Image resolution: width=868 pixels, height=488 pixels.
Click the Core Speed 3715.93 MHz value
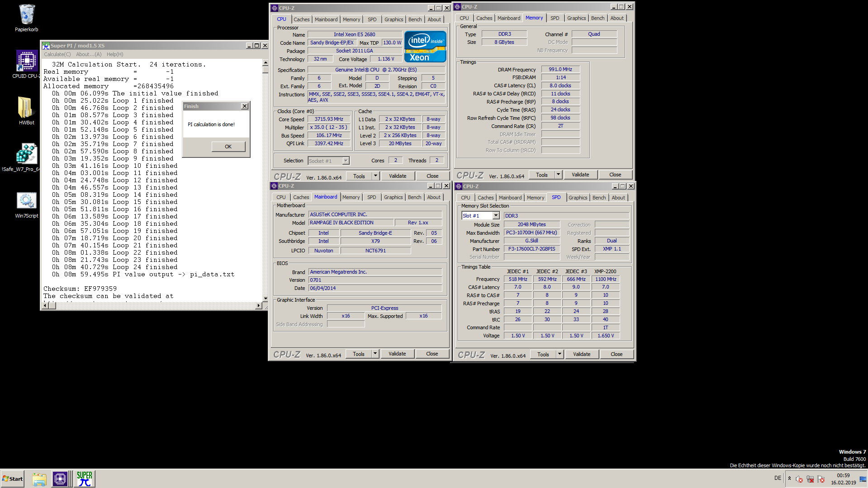(x=329, y=119)
